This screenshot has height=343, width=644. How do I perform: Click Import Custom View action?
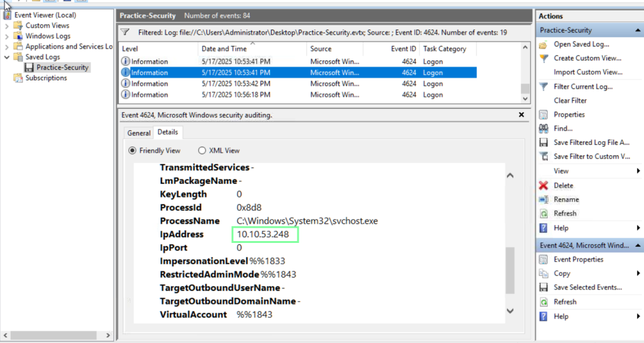tap(587, 72)
